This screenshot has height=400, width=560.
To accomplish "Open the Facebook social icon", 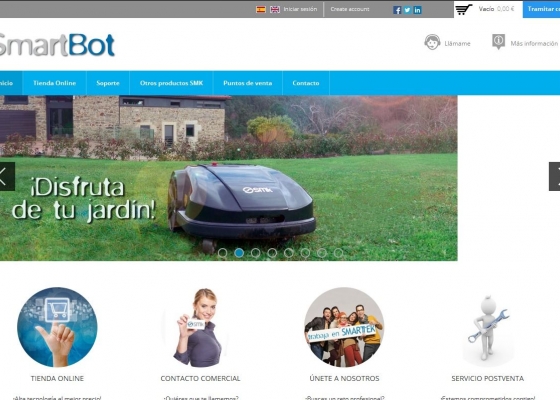I will [397, 10].
